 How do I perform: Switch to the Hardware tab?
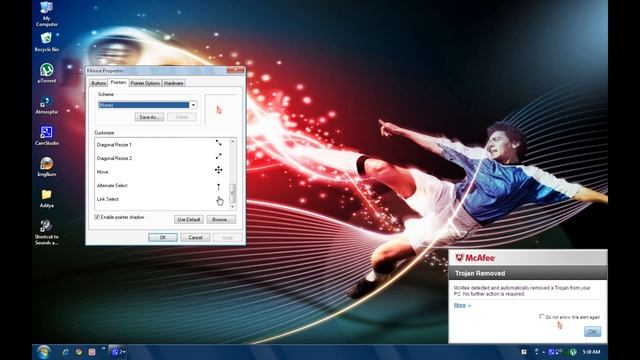tap(173, 83)
